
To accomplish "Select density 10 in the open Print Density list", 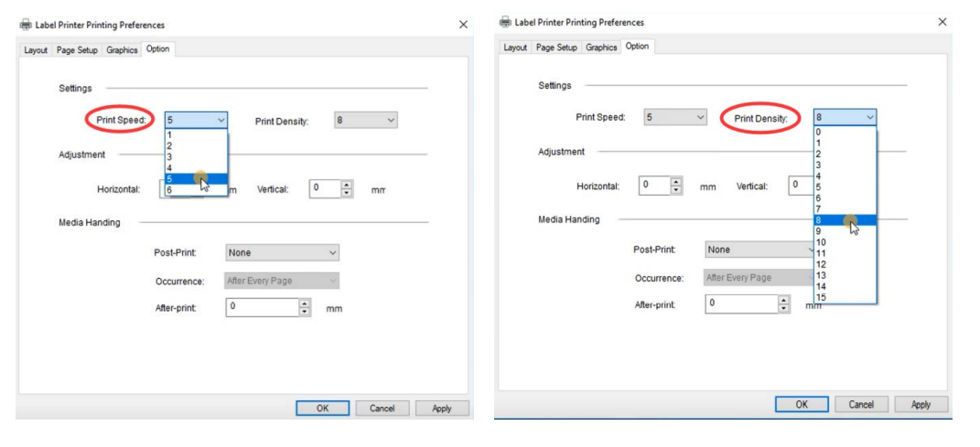I will point(845,242).
